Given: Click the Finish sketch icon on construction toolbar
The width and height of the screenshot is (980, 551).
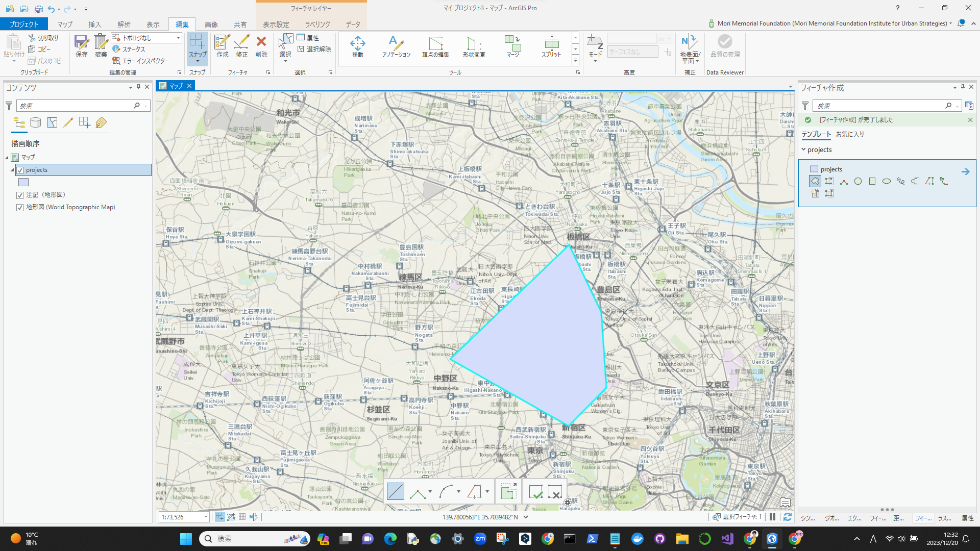Looking at the screenshot, I should point(535,492).
